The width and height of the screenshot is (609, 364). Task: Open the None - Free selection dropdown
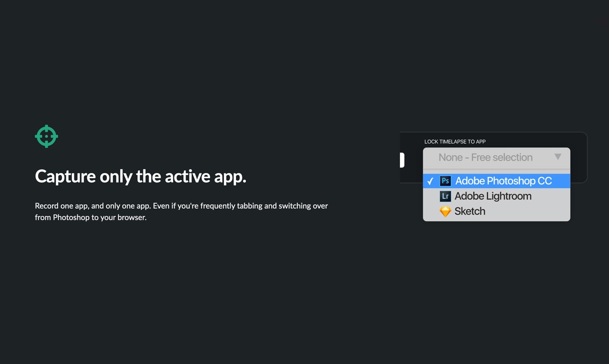tap(497, 158)
